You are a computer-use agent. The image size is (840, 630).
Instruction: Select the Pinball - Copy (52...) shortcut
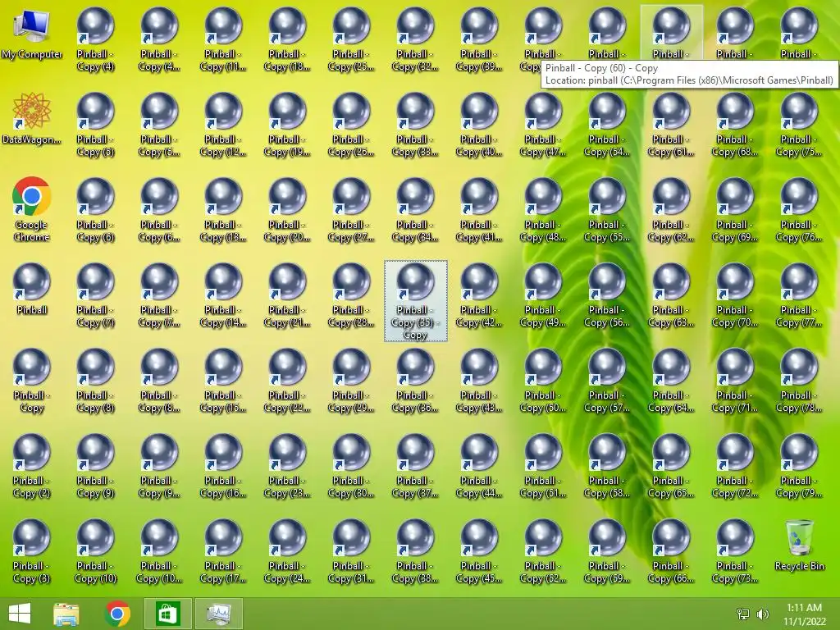543,551
